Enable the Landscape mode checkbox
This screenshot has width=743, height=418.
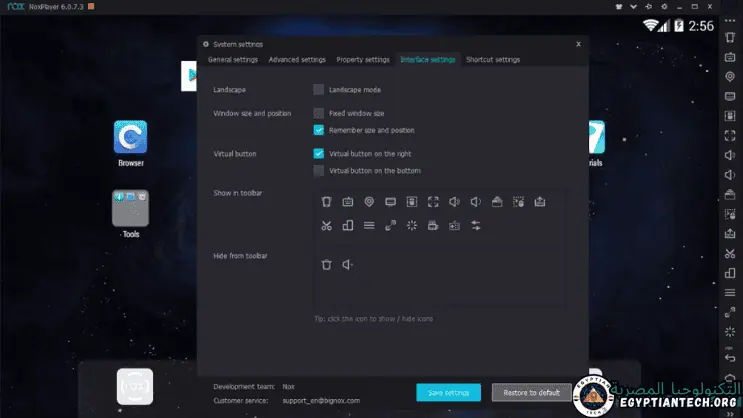click(x=319, y=90)
